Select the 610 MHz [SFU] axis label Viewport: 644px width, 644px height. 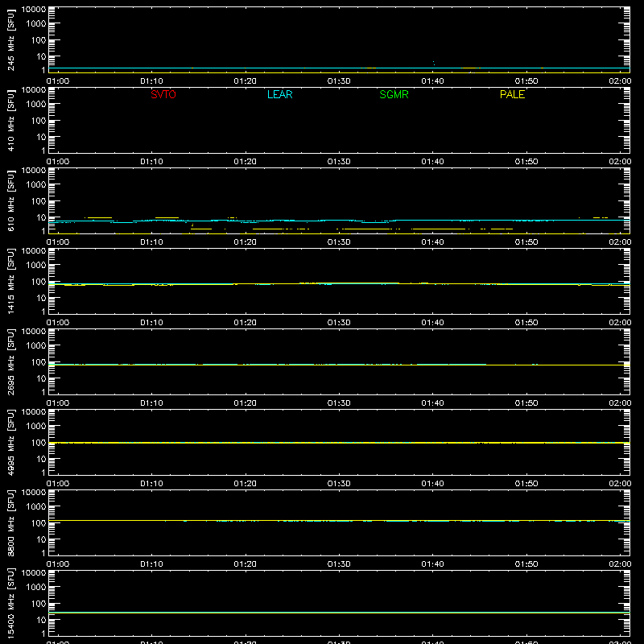point(11,201)
